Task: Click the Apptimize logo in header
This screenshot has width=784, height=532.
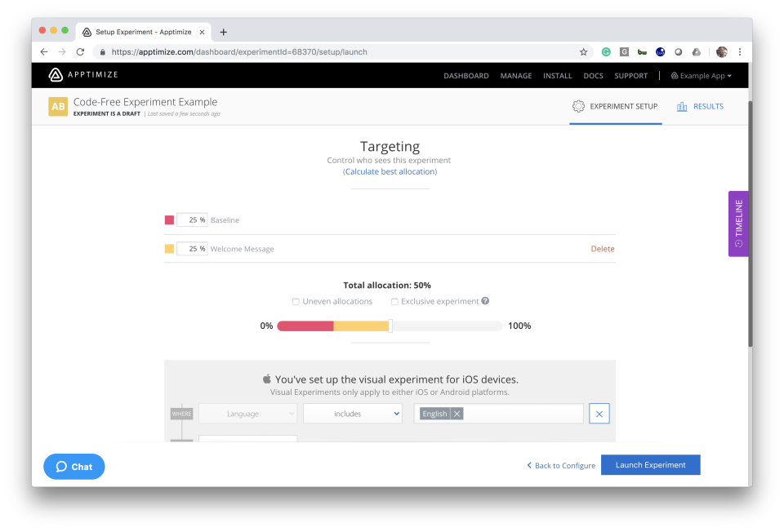Action: pos(83,75)
